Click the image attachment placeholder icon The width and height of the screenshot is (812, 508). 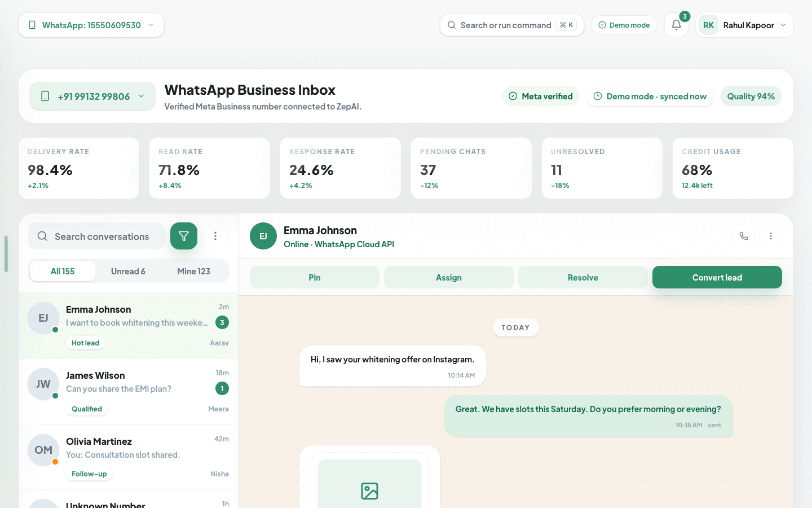(369, 491)
